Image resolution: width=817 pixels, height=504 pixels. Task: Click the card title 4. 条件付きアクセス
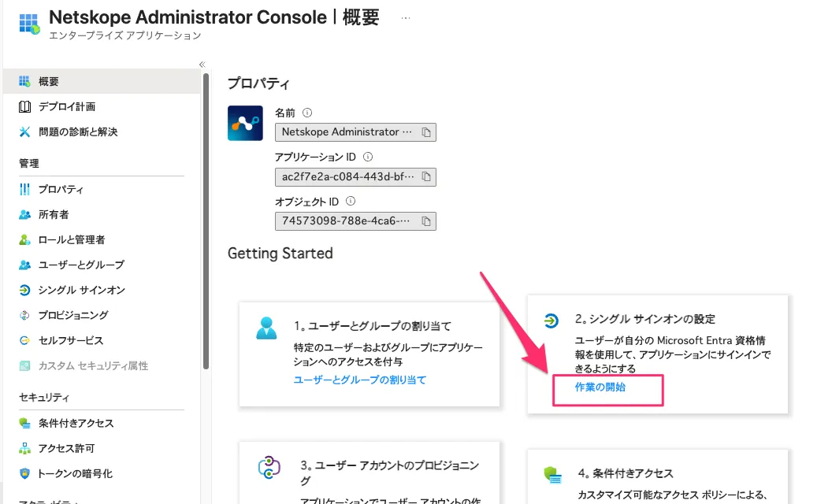point(626,473)
